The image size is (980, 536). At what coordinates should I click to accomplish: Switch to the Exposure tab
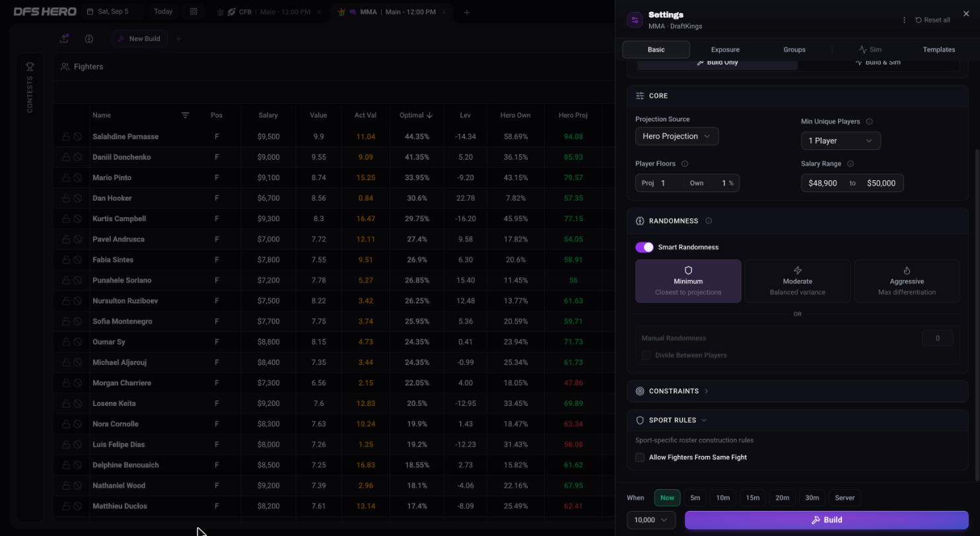[725, 50]
